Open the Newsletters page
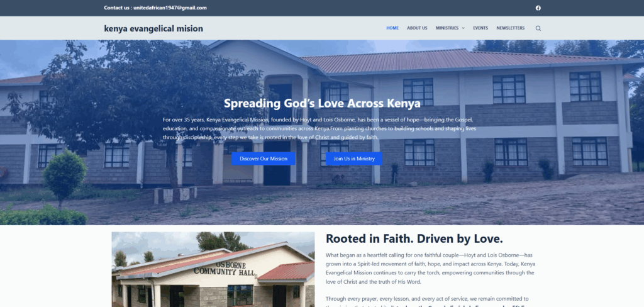The width and height of the screenshot is (644, 307). pos(510,28)
